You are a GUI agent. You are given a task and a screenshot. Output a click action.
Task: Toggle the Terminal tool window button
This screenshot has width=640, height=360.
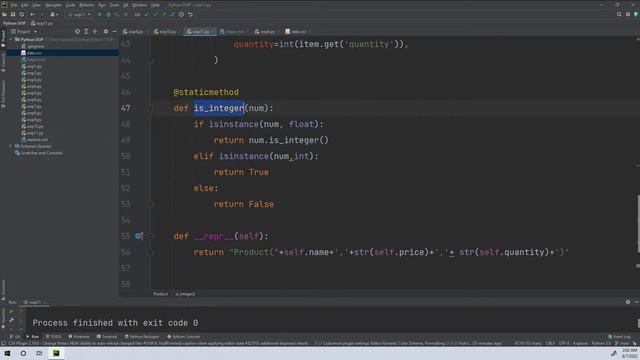107,337
